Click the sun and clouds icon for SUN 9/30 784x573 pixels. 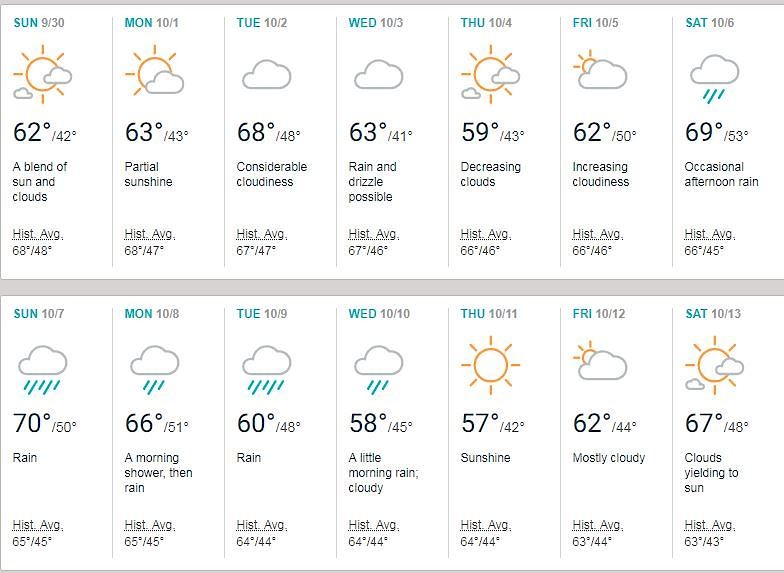(42, 74)
